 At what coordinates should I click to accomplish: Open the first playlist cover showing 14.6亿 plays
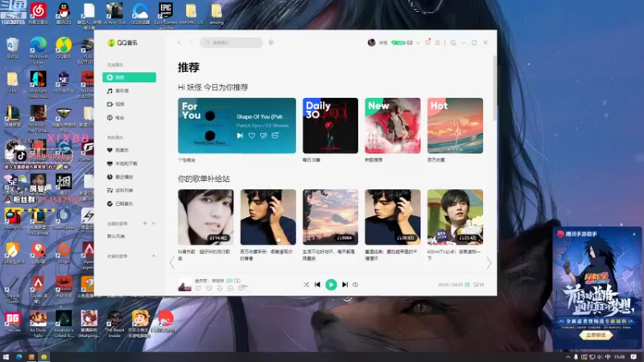[206, 217]
